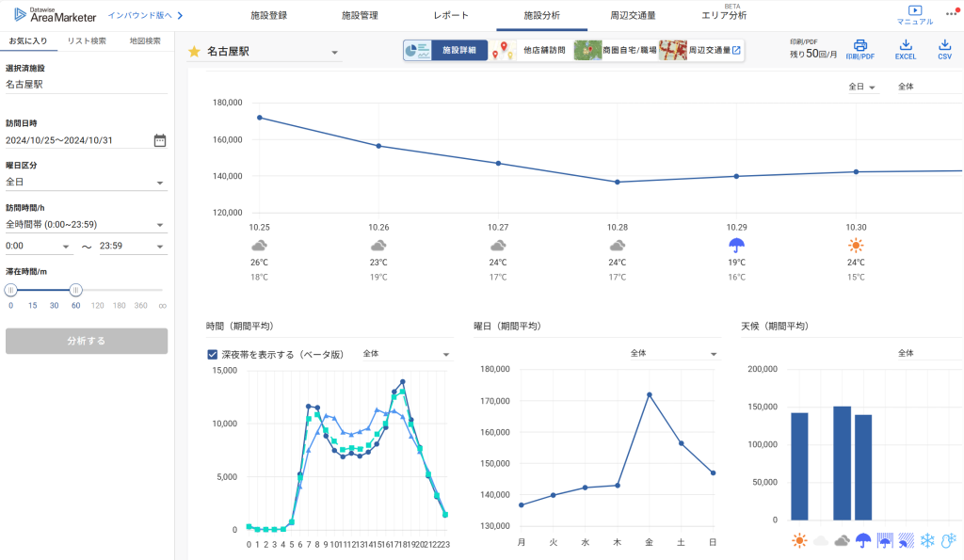Open the 名古屋駅 facility selector dropdown
Screen dimensions: 964x560
click(x=334, y=53)
